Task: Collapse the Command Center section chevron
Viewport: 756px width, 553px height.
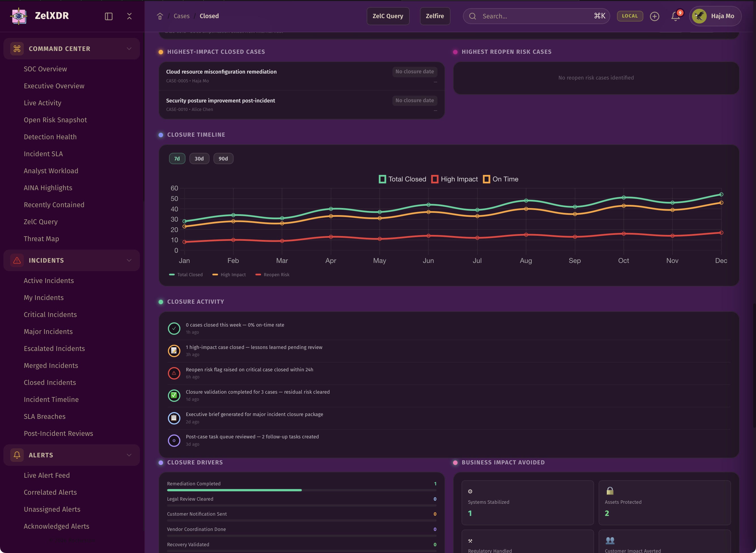Action: pyautogui.click(x=129, y=49)
